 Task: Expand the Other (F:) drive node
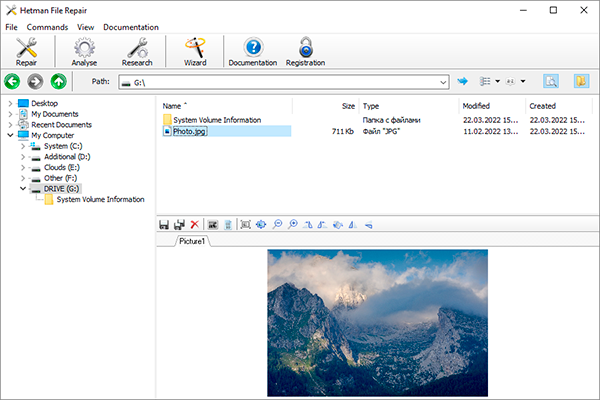pos(23,178)
